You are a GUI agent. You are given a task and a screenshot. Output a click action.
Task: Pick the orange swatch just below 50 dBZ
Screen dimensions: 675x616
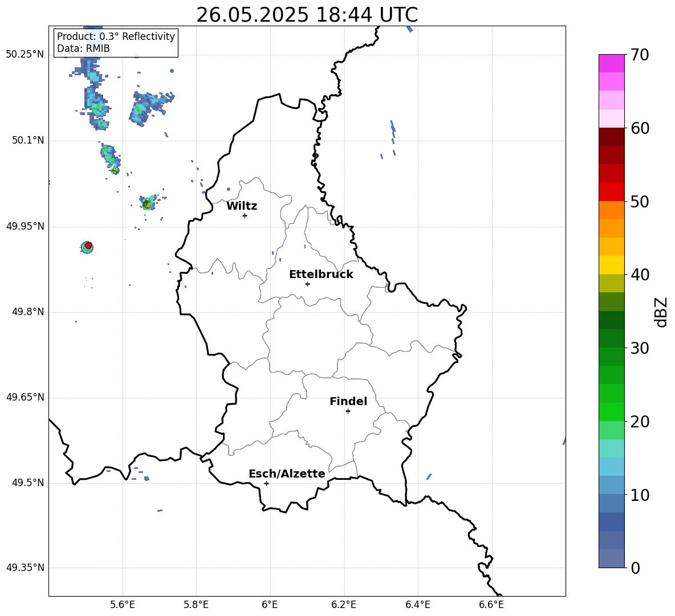pos(612,210)
